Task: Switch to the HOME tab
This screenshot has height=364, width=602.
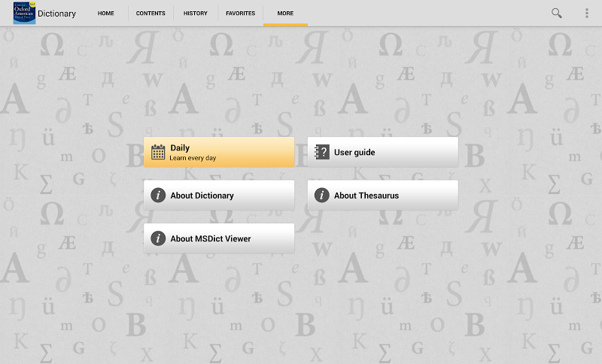Action: coord(106,14)
